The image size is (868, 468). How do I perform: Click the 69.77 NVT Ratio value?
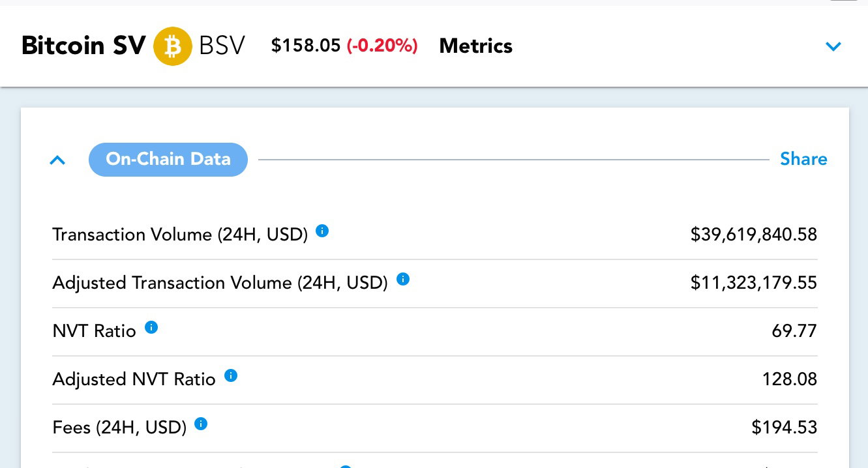point(794,331)
